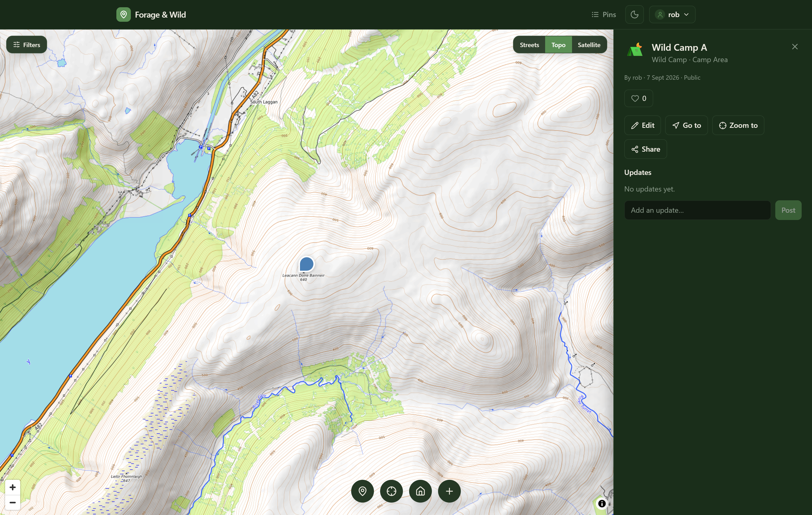Click the map pin tool button
This screenshot has height=515, width=812.
pos(362,491)
